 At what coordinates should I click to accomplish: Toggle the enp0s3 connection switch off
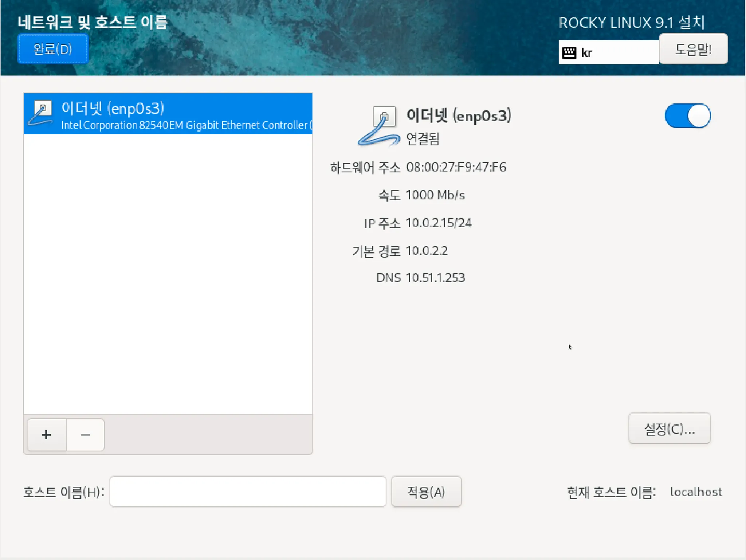(687, 116)
